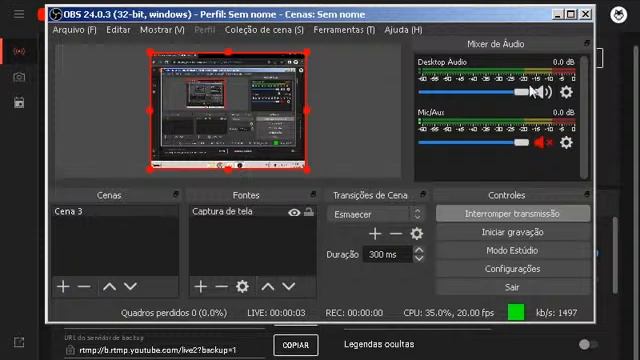Screen dimensions: 640x360
Task: Open the Mostrar (V) menu
Action: (162, 30)
